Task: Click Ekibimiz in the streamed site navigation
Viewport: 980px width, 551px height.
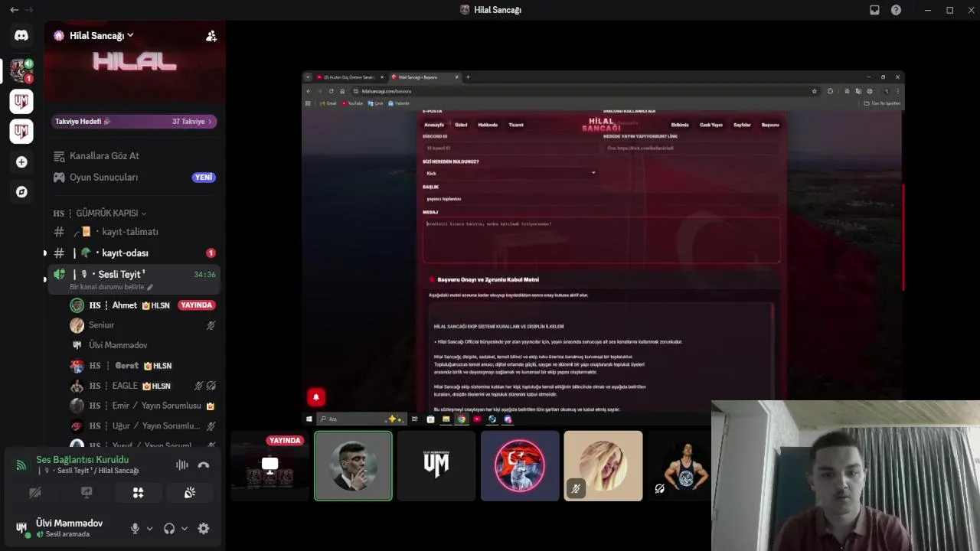Action: coord(680,125)
